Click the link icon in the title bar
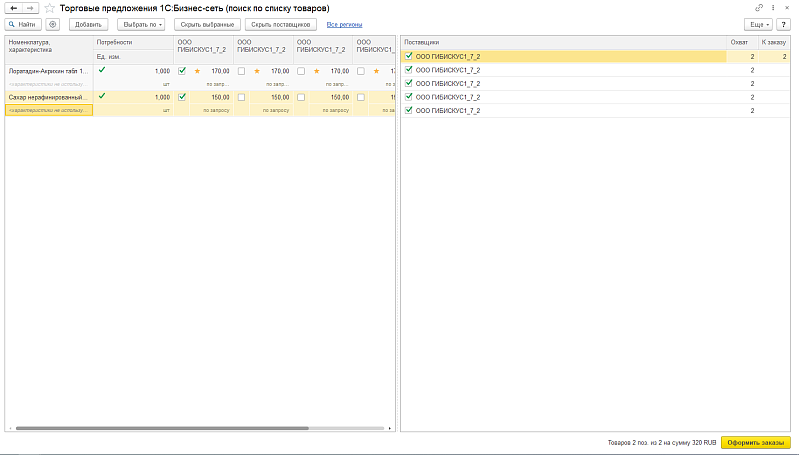The height and width of the screenshot is (455, 799). (759, 8)
